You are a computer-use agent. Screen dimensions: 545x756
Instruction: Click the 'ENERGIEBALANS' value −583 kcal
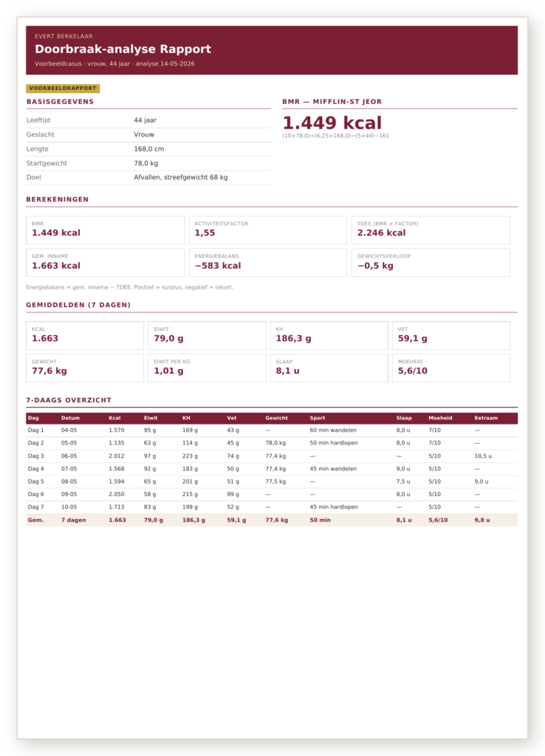[218, 266]
